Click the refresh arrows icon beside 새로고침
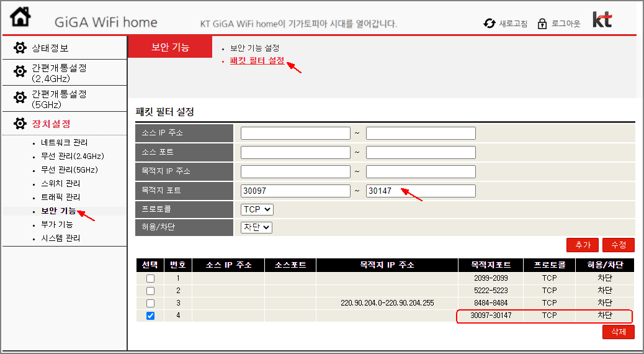 pos(489,24)
